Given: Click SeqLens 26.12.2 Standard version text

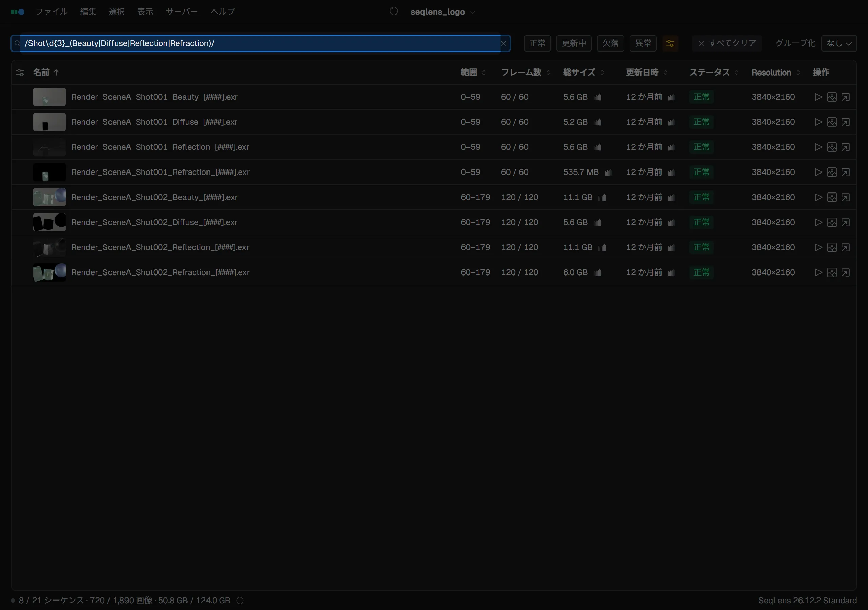Looking at the screenshot, I should (x=808, y=601).
